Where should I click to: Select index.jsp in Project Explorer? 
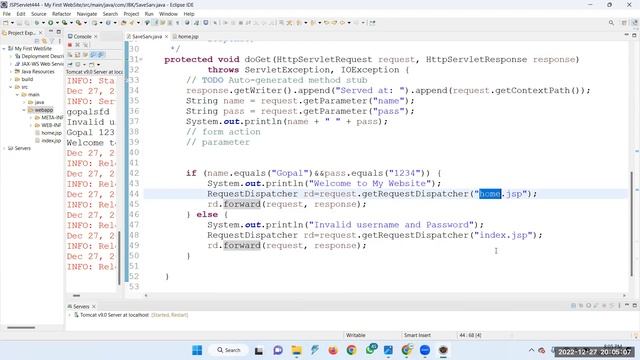click(51, 140)
